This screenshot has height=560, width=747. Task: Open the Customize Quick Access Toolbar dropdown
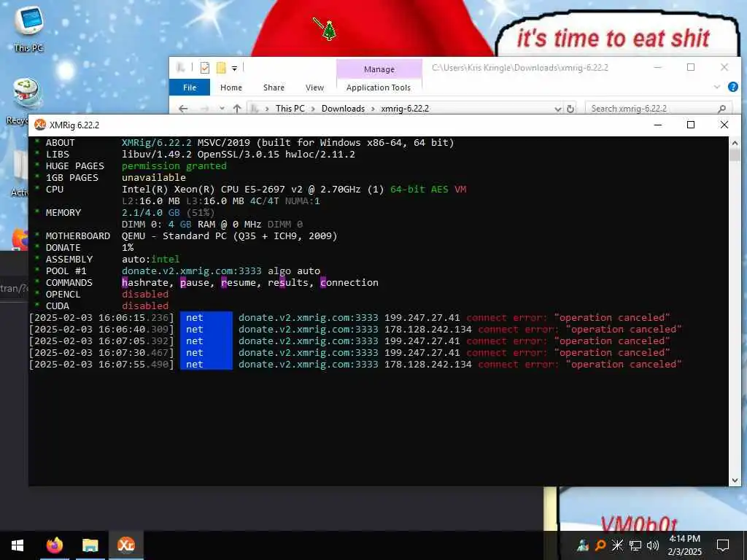[x=234, y=69]
